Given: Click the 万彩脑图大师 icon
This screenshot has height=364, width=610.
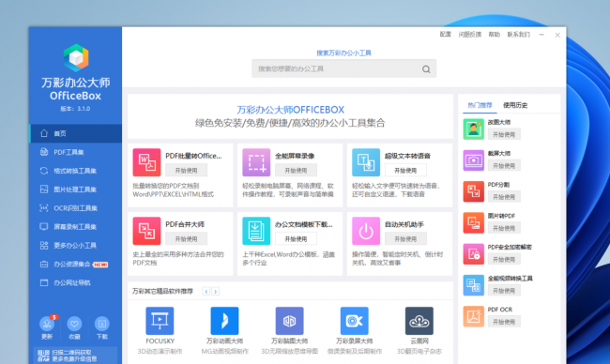Looking at the screenshot, I should coord(289,321).
